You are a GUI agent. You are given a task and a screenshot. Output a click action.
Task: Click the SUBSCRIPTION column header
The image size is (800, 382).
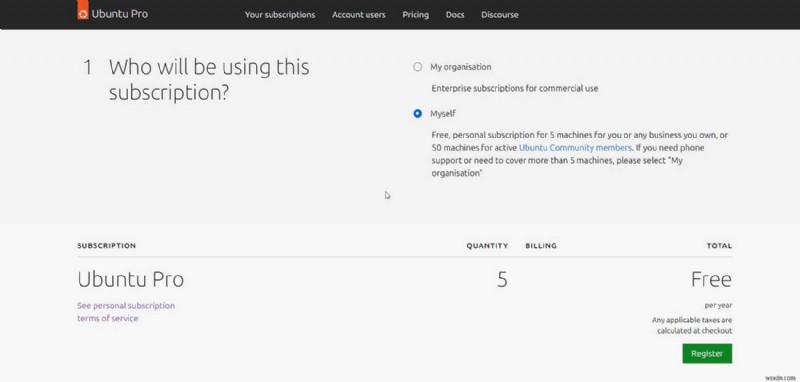107,245
